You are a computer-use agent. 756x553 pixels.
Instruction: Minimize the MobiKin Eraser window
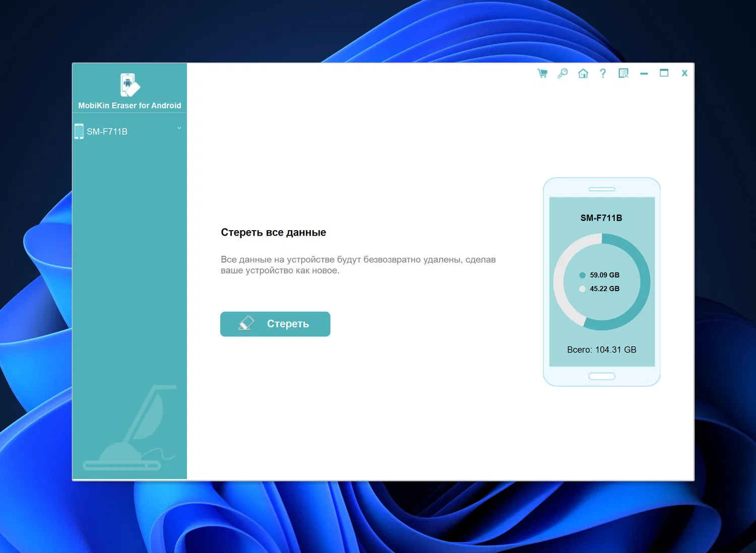(x=644, y=74)
